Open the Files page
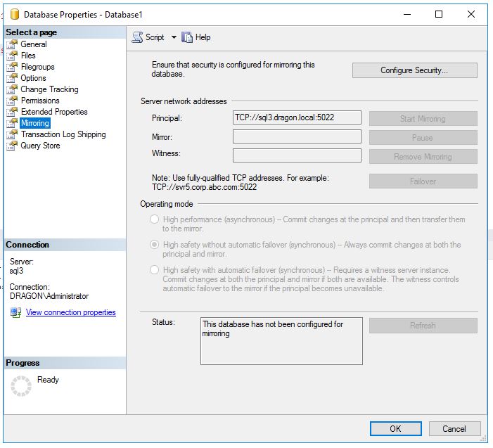This screenshot has height=448, width=493. (27, 56)
